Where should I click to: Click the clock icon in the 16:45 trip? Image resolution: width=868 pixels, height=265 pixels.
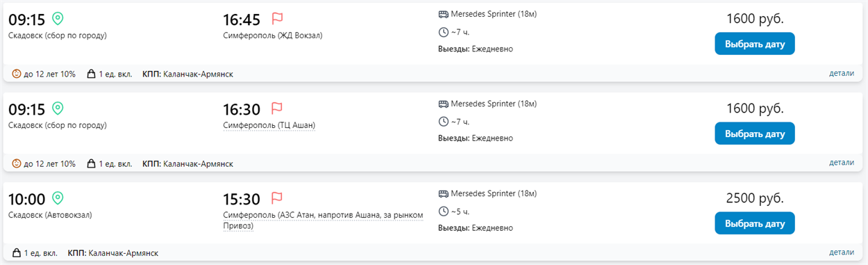443,31
